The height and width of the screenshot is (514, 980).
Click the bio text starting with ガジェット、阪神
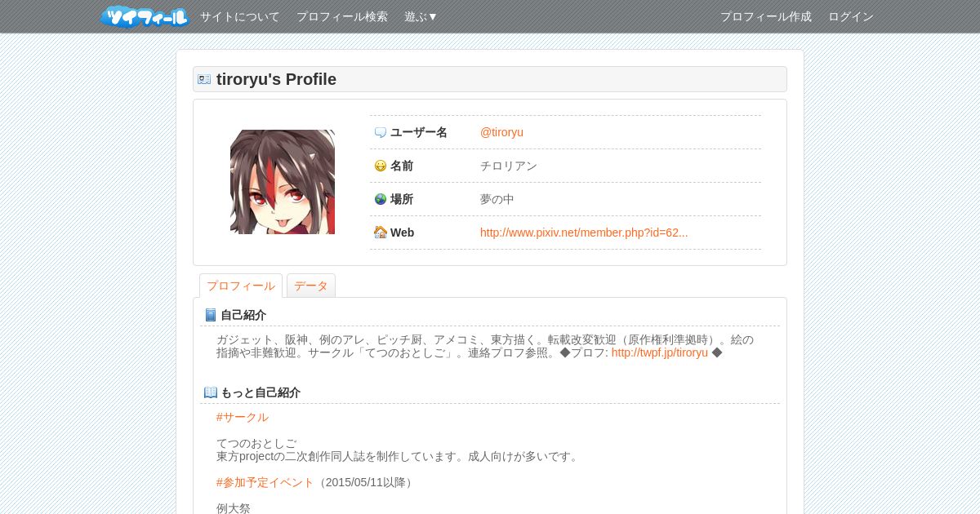coord(485,346)
